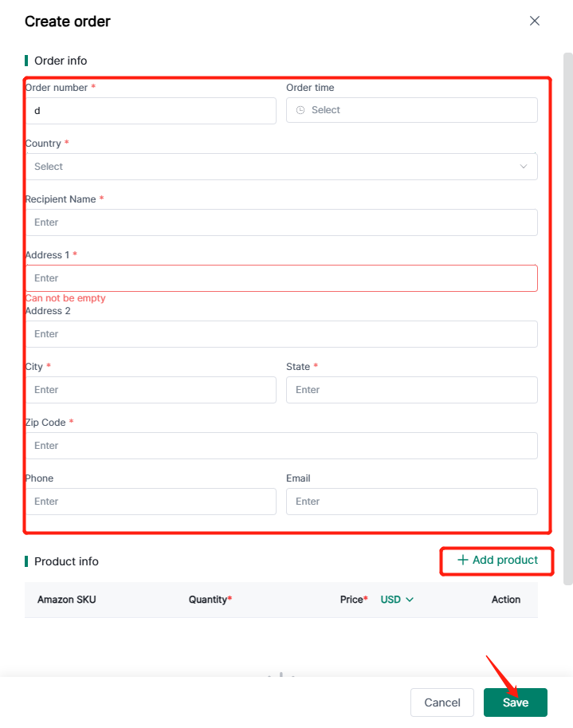Select the Zip Code input field
The height and width of the screenshot is (728, 573).
[281, 446]
